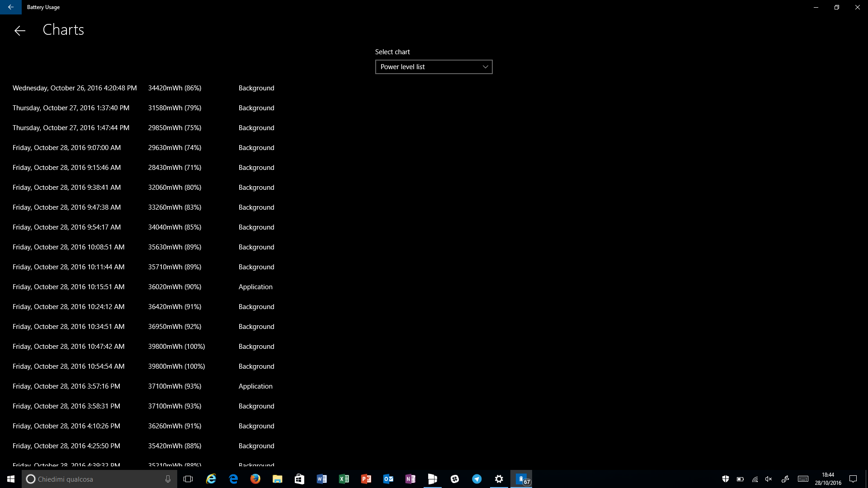This screenshot has width=868, height=488.
Task: Select the 29630mWh (74%) value
Action: coord(175,148)
